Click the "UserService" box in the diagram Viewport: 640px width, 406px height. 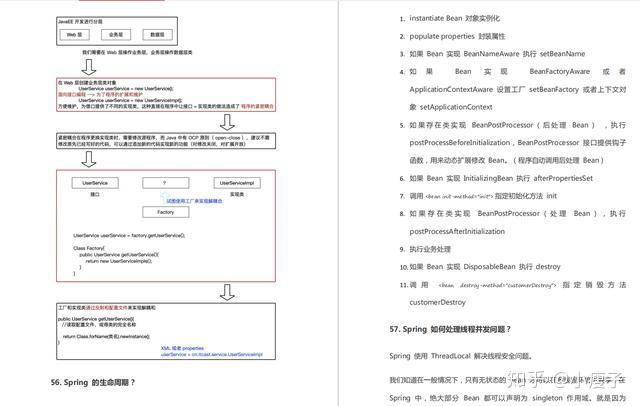click(x=95, y=183)
